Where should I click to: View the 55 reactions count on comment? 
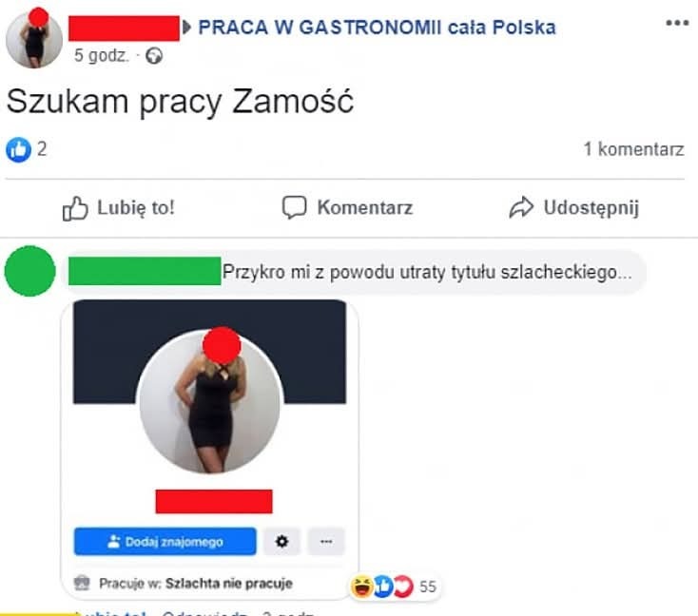tap(428, 587)
